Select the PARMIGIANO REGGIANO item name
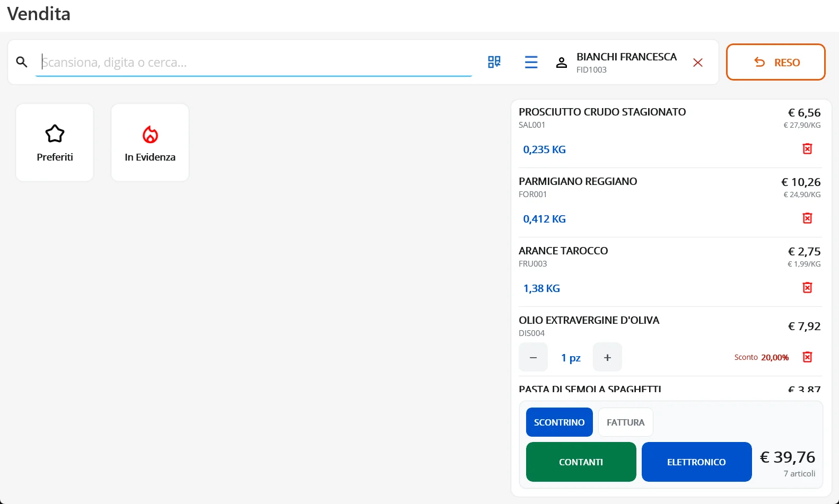This screenshot has height=504, width=839. coord(578,181)
